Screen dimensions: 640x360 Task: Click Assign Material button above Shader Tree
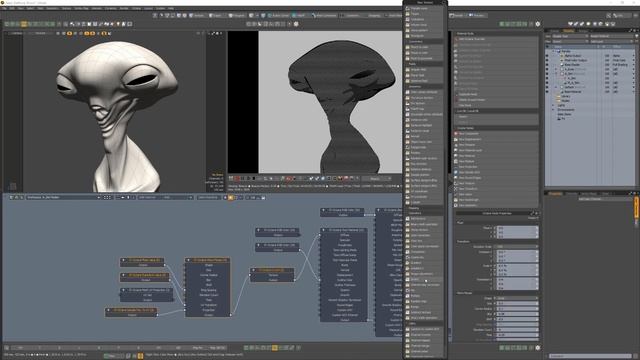point(611,36)
